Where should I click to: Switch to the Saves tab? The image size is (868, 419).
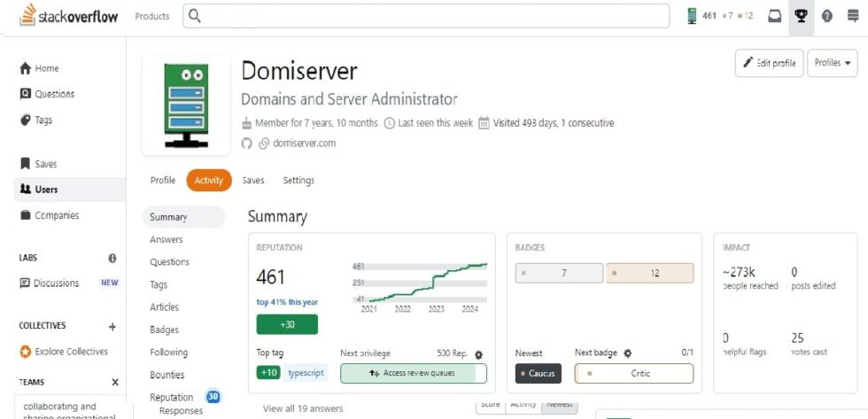coord(253,181)
